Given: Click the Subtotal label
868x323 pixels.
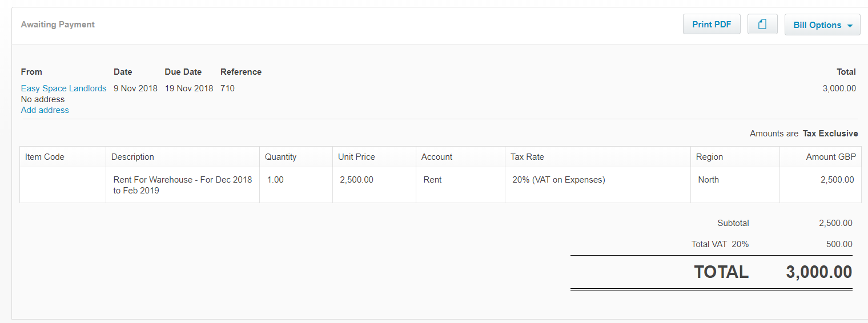Looking at the screenshot, I should click(733, 223).
